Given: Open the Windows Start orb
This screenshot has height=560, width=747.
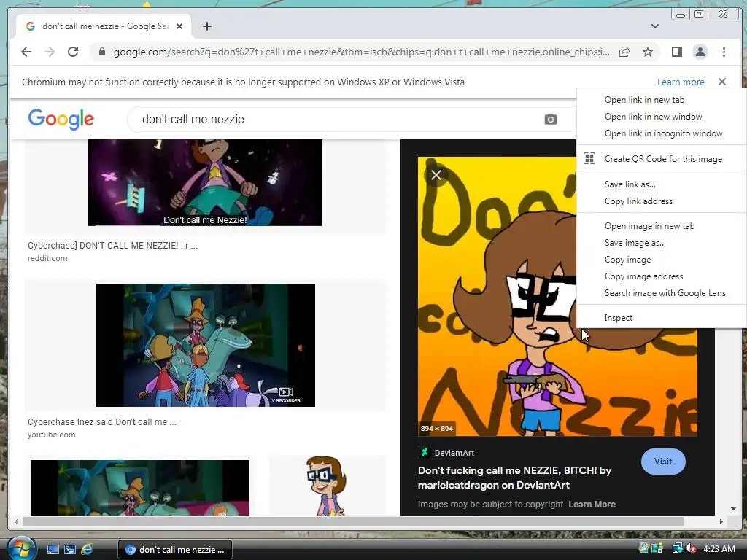Looking at the screenshot, I should 21,548.
